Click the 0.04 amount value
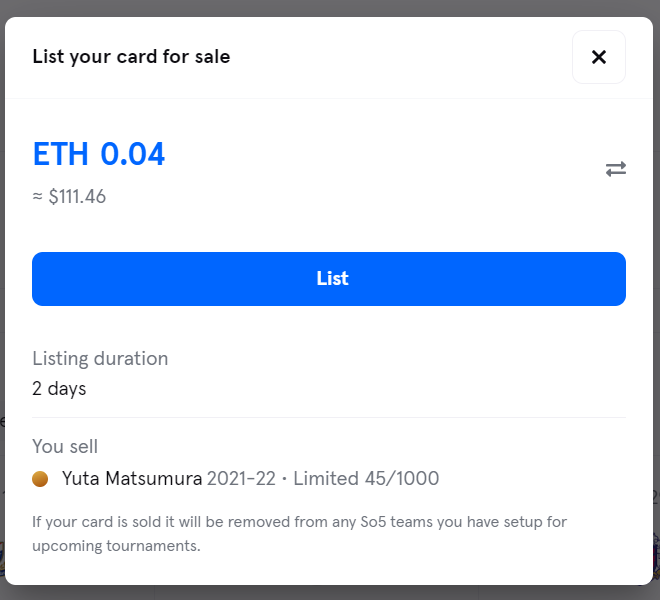660x600 pixels. (133, 154)
